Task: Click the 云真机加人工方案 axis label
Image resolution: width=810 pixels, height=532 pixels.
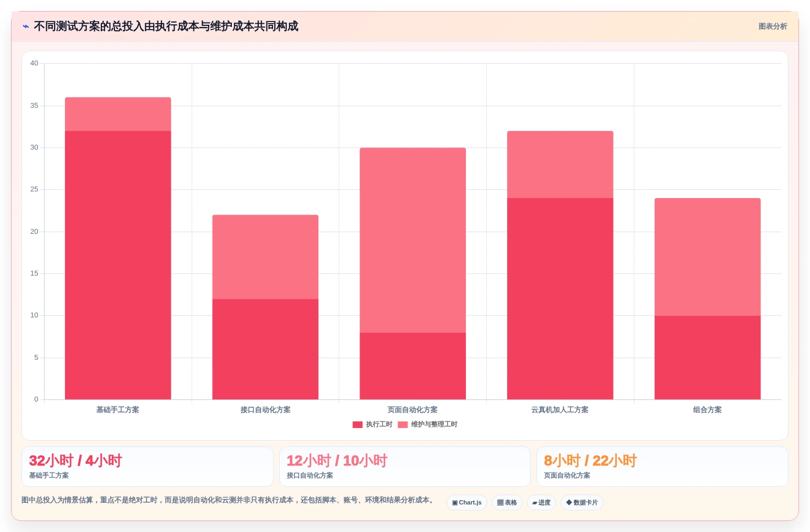Action: pyautogui.click(x=560, y=410)
